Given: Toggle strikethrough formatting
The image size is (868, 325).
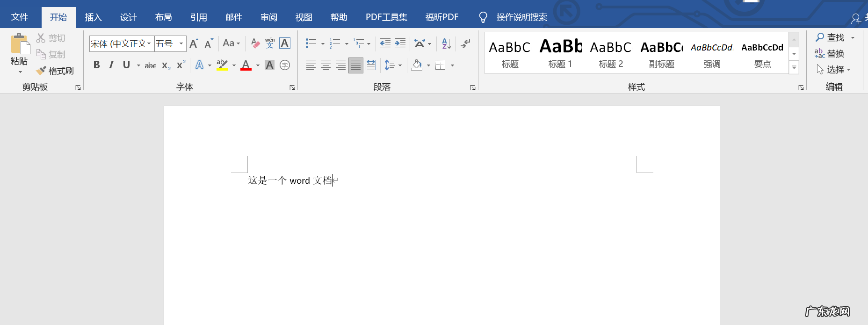Looking at the screenshot, I should (150, 65).
